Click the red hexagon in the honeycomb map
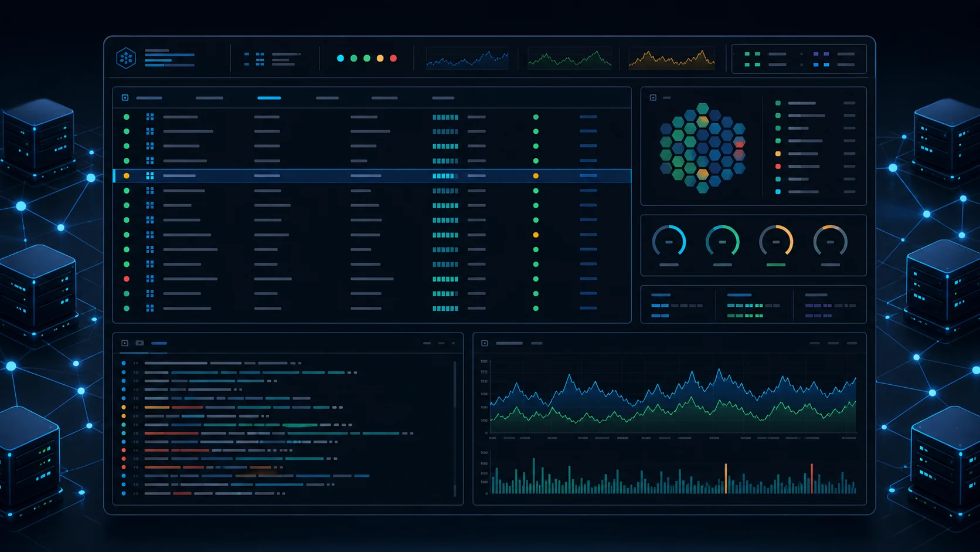 [739, 143]
